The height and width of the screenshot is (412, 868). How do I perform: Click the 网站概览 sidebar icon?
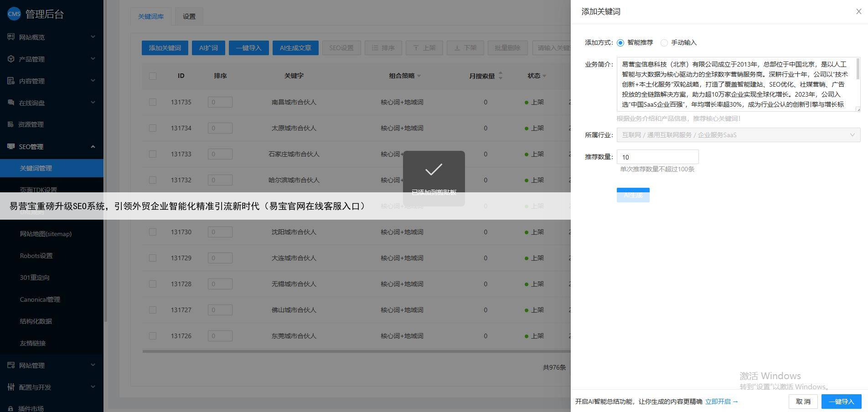pyautogui.click(x=11, y=37)
